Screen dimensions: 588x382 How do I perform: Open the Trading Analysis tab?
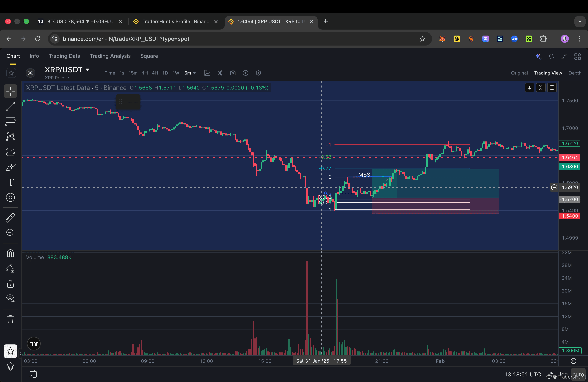tap(110, 56)
